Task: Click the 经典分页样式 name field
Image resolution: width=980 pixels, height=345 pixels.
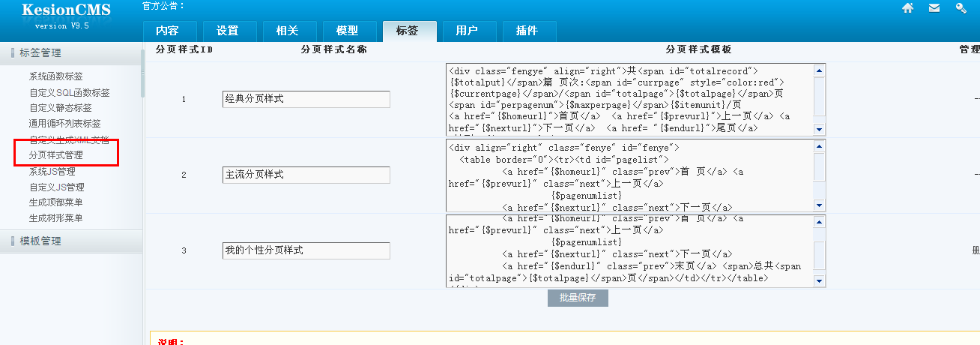Action: click(x=306, y=99)
